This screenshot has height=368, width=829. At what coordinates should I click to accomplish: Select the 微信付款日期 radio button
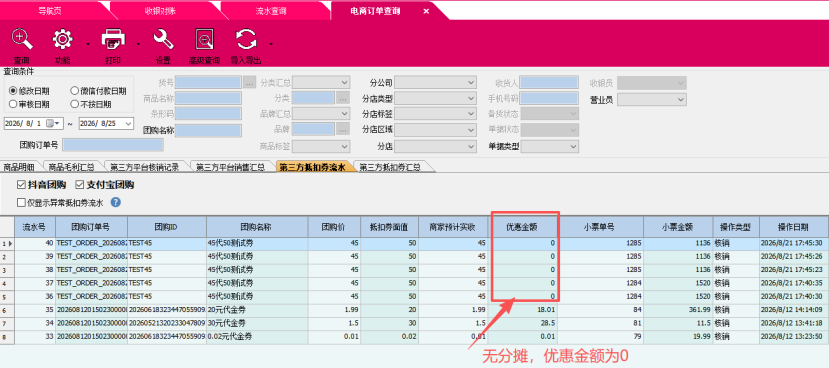[75, 91]
